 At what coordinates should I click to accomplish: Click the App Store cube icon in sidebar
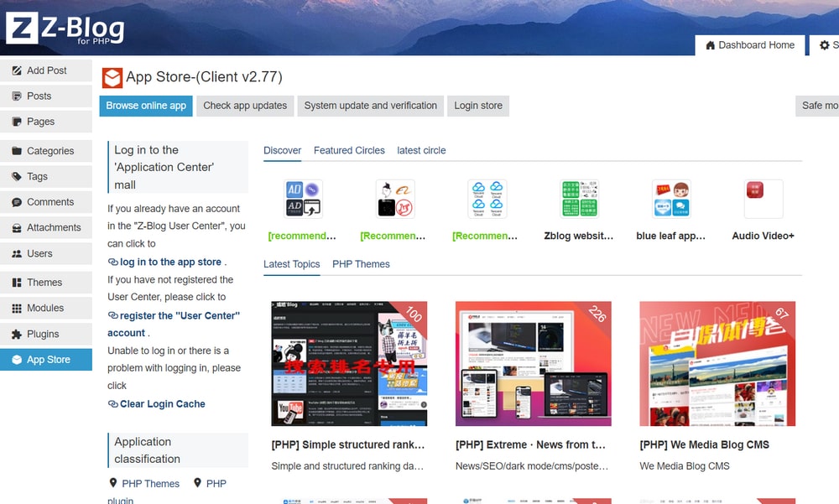click(x=17, y=360)
